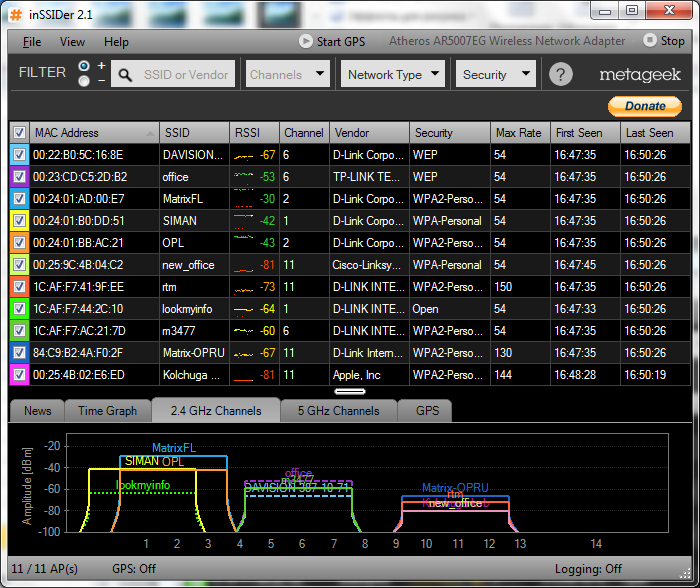Uncheck the m3477 network checkbox
Viewport: 700px width, 588px height.
[x=19, y=331]
